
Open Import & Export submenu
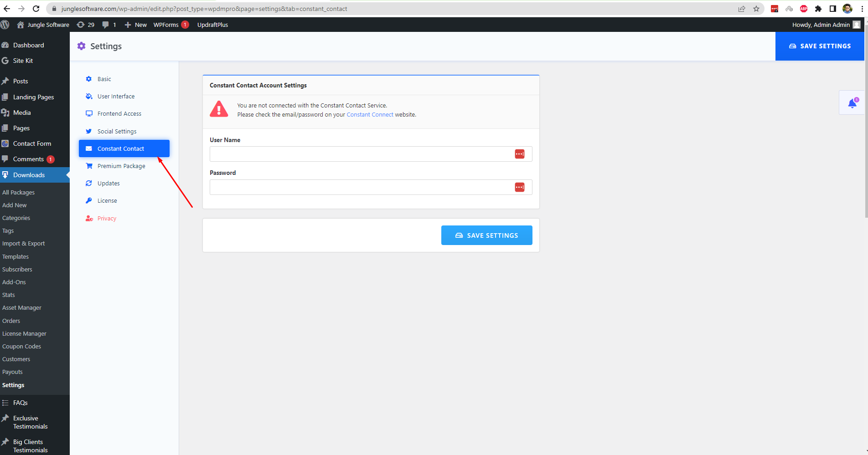[x=23, y=243]
